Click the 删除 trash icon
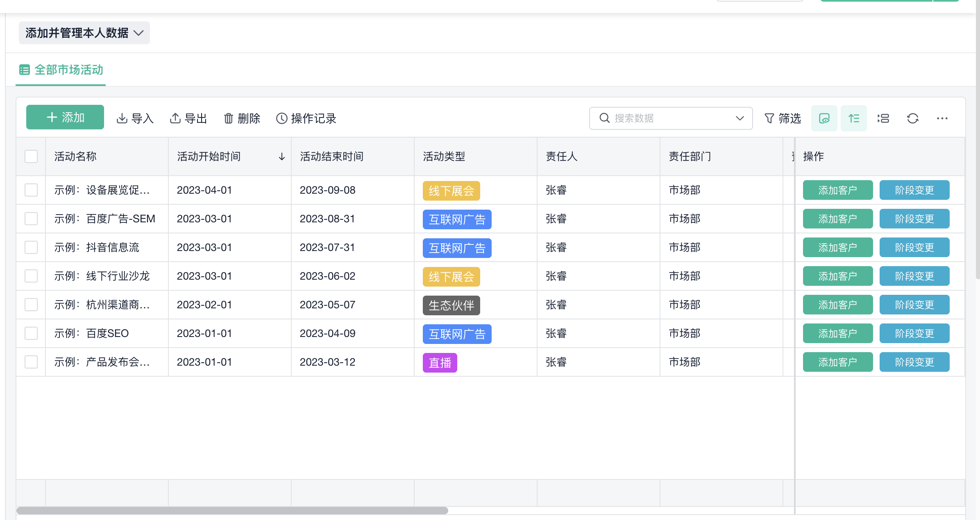 (228, 118)
